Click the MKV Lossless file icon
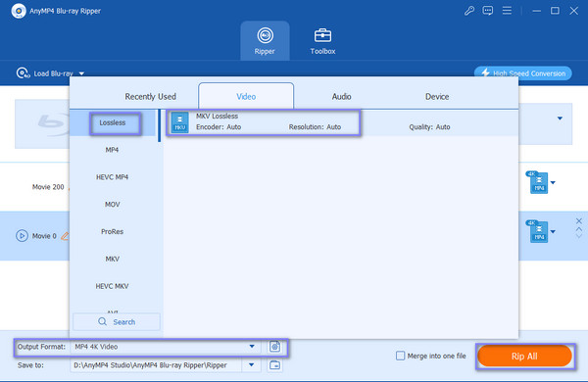Screen dimensions: 588x382 pos(180,122)
